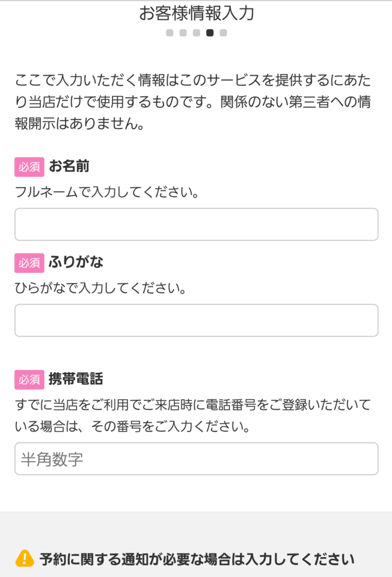This screenshot has height=577, width=392.
Task: Click the お客様情報入力 page title
Action: [196, 12]
